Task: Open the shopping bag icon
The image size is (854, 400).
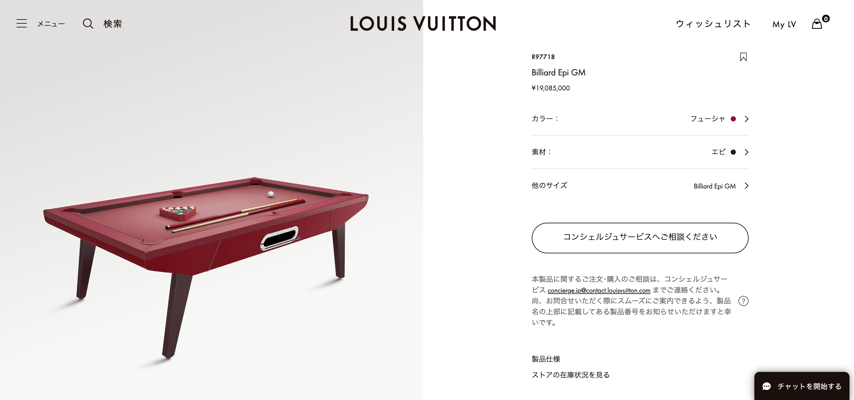Action: click(x=816, y=24)
